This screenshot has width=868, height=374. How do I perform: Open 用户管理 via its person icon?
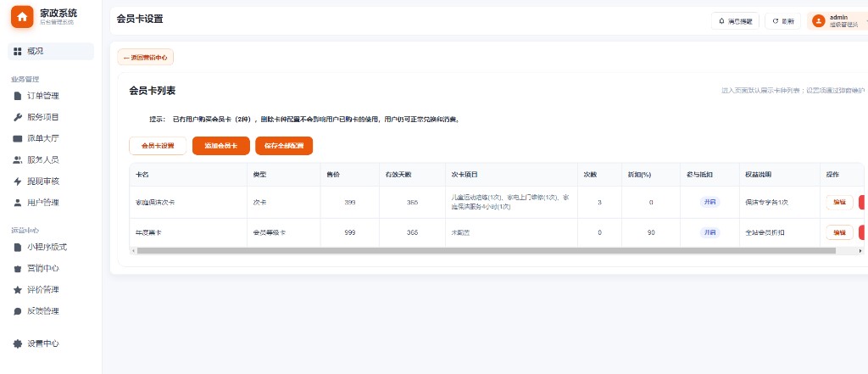[17, 202]
